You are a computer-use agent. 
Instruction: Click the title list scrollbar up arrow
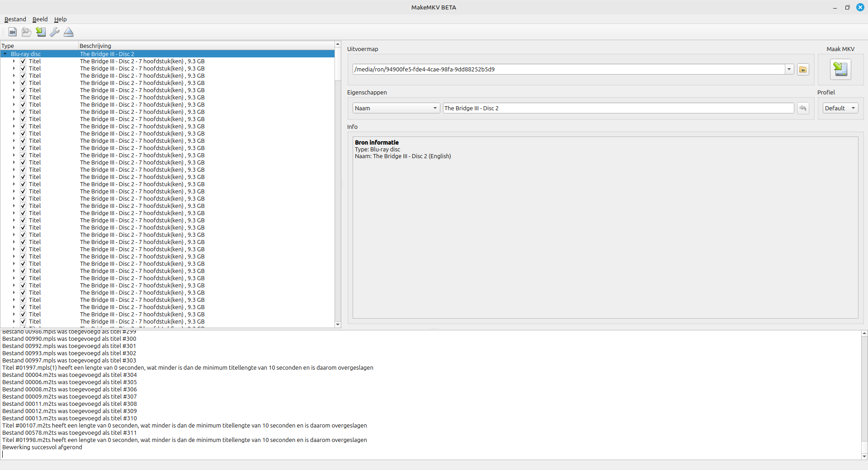coord(338,44)
